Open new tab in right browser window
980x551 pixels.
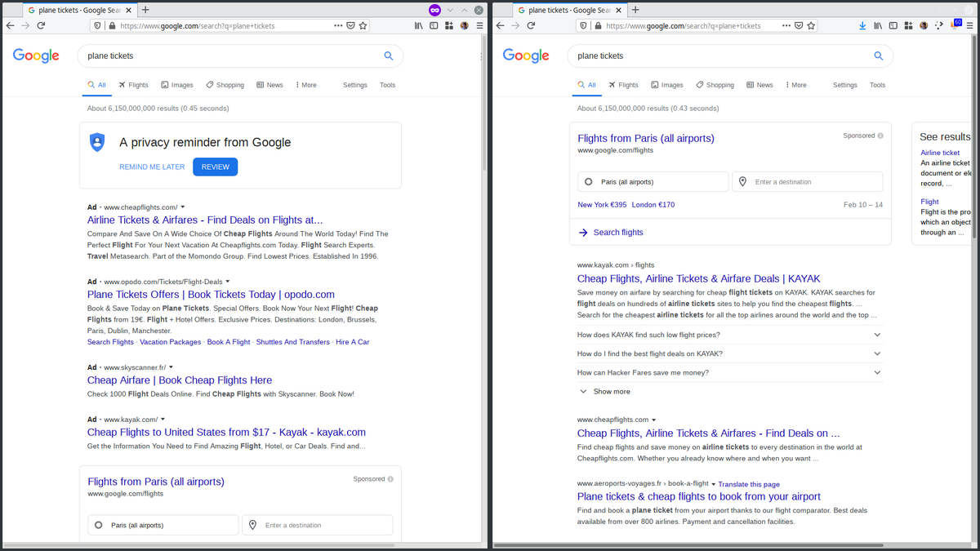click(x=635, y=10)
